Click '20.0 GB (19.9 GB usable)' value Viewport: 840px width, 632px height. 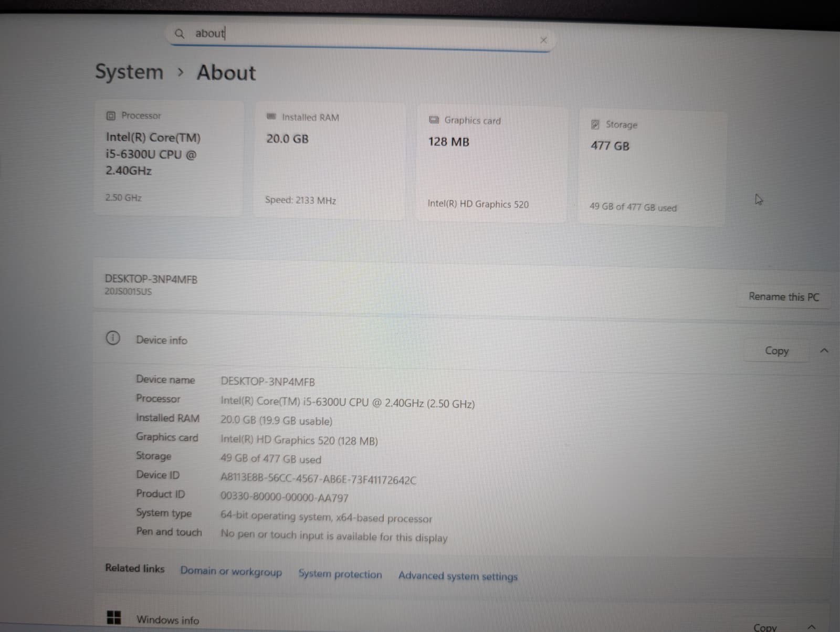[x=276, y=420]
